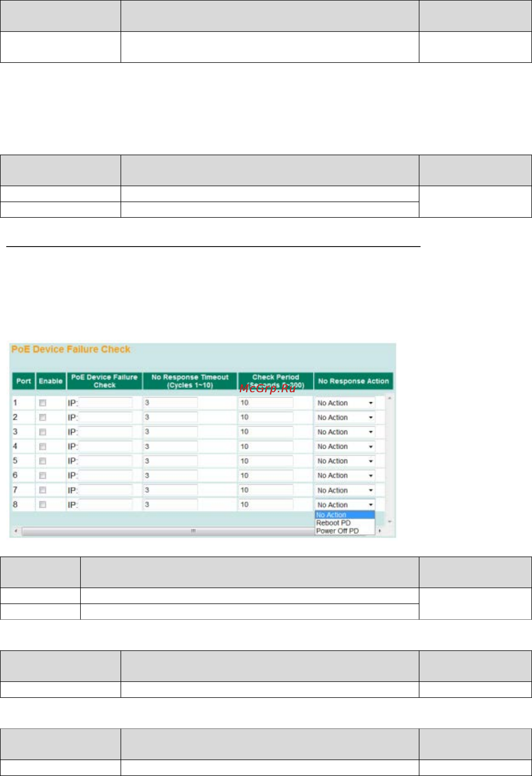Select No Action in the open dropdown list
The width and height of the screenshot is (532, 776).
pos(345,515)
